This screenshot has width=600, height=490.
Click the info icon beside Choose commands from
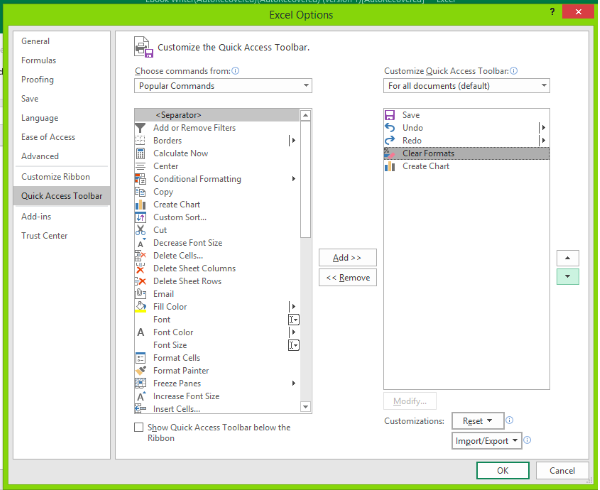235,71
